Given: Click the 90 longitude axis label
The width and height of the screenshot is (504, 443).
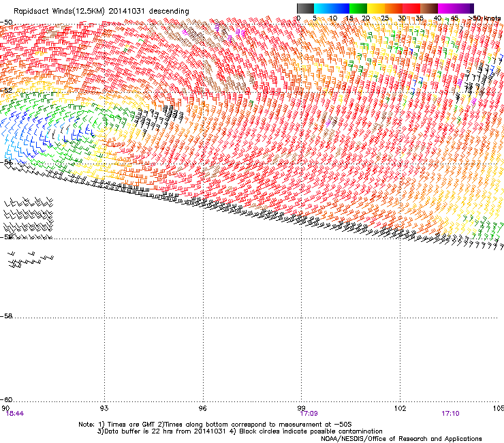Looking at the screenshot, I should click(x=5, y=408).
